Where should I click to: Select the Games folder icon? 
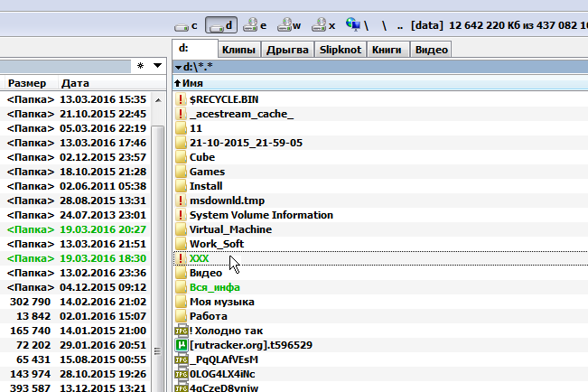180,172
